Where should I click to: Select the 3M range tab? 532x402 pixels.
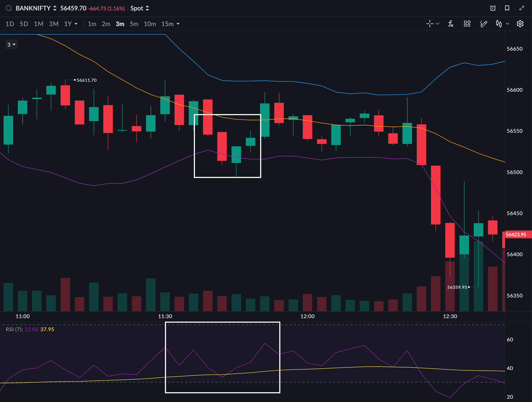point(54,24)
